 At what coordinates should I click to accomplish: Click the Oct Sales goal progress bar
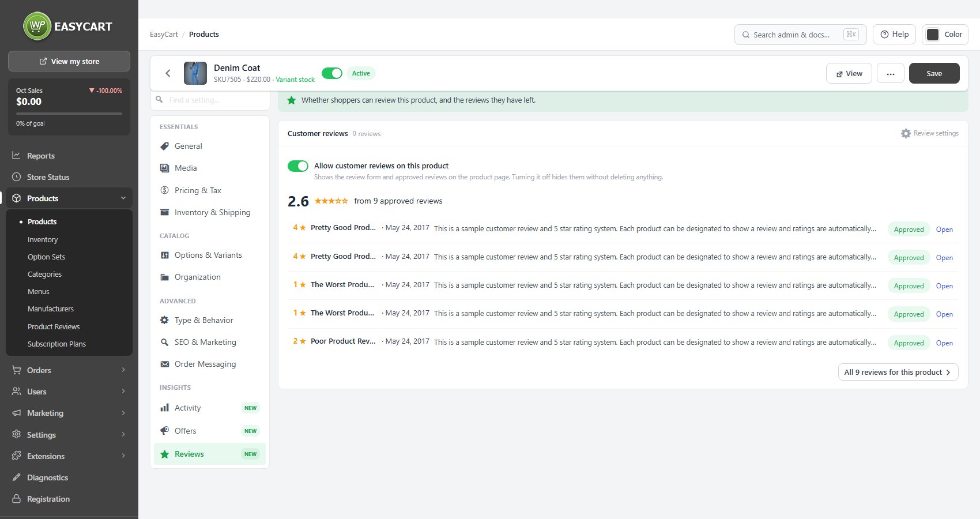coord(69,114)
